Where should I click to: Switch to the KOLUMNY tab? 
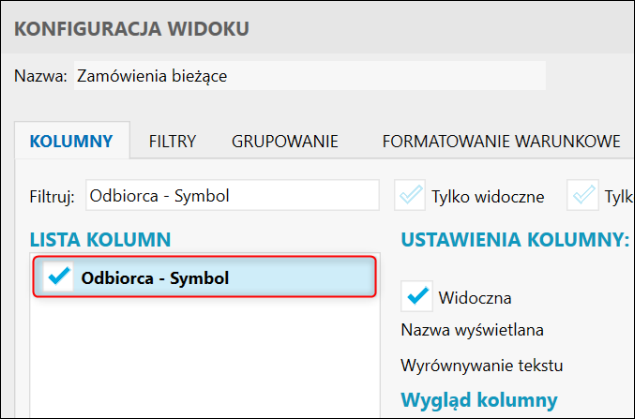pos(71,141)
